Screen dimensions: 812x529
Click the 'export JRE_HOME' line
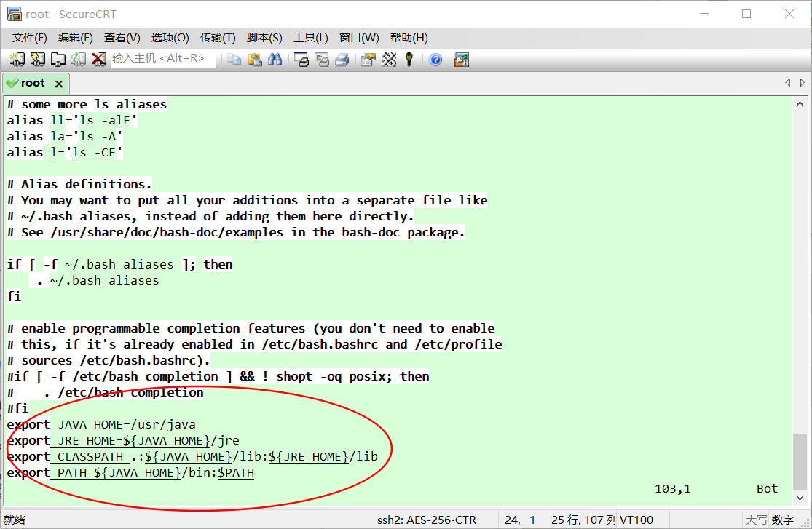coord(123,441)
